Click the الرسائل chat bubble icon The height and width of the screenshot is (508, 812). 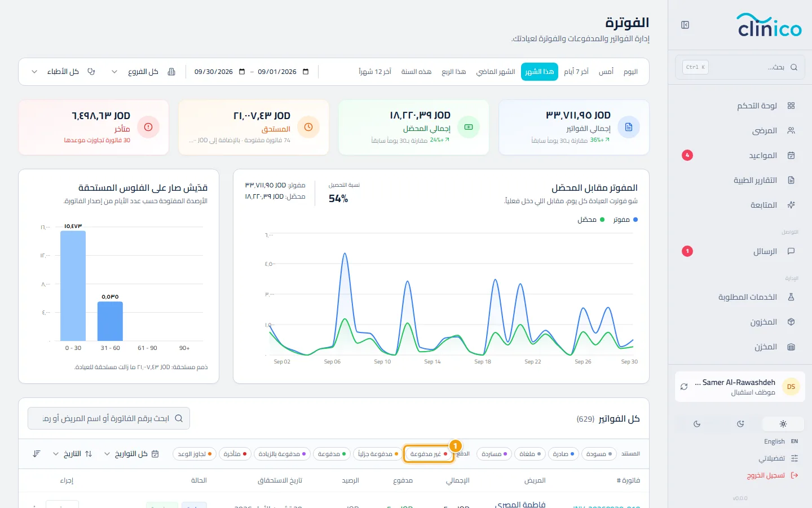[x=791, y=251]
